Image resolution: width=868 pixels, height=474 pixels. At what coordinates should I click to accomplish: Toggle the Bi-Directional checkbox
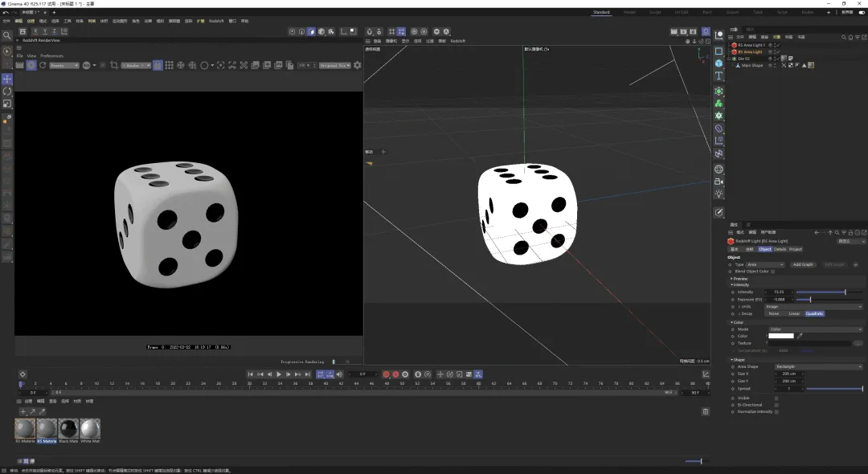point(776,405)
